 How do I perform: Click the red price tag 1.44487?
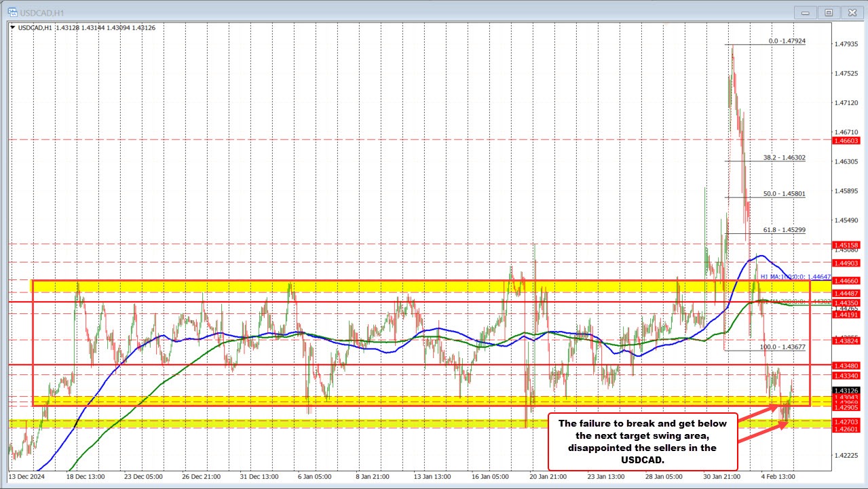846,292
